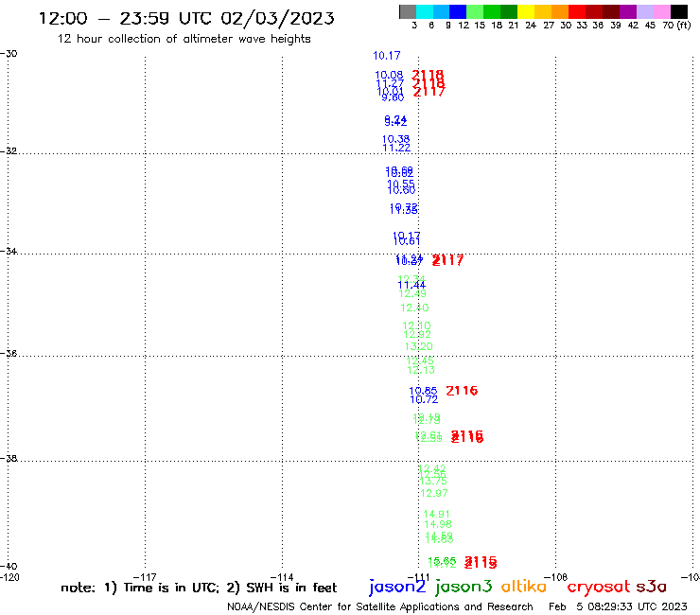Select the s3a satellite label
The image size is (700, 615).
(651, 587)
